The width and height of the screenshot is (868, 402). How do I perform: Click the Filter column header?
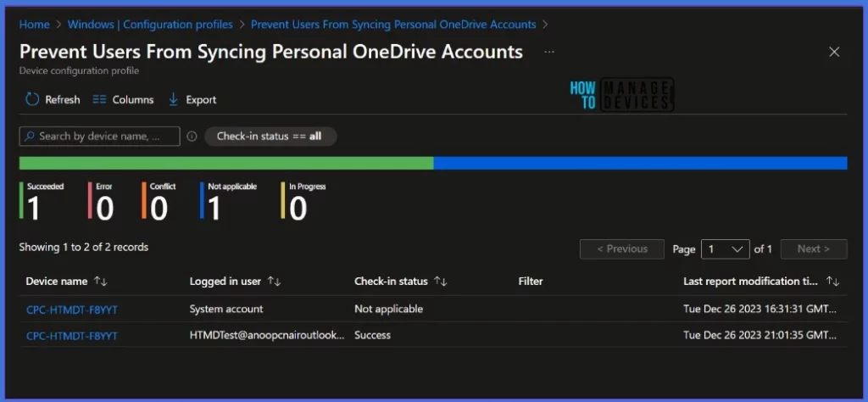531,282
